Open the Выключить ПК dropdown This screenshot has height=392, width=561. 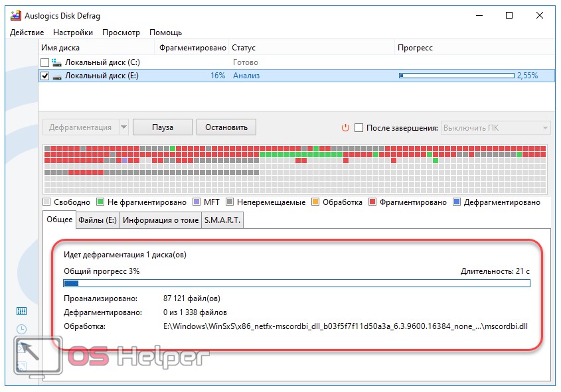click(x=495, y=128)
